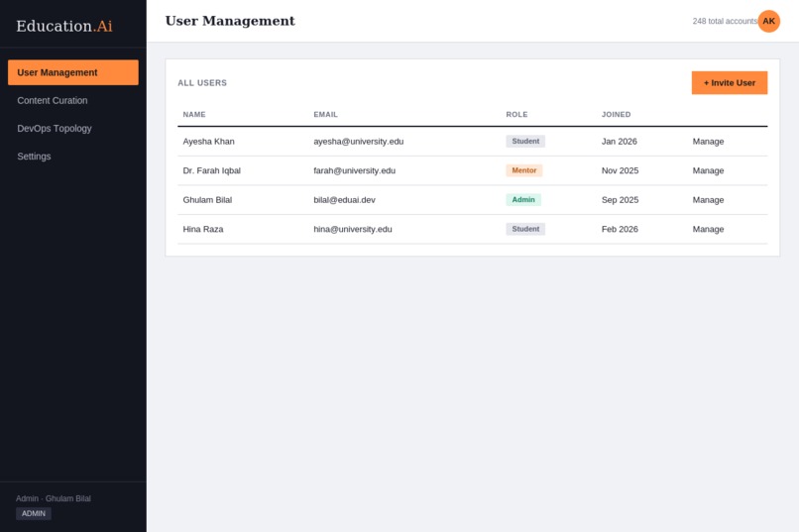Click the NAME column header
The image size is (799, 532).
[x=194, y=115]
